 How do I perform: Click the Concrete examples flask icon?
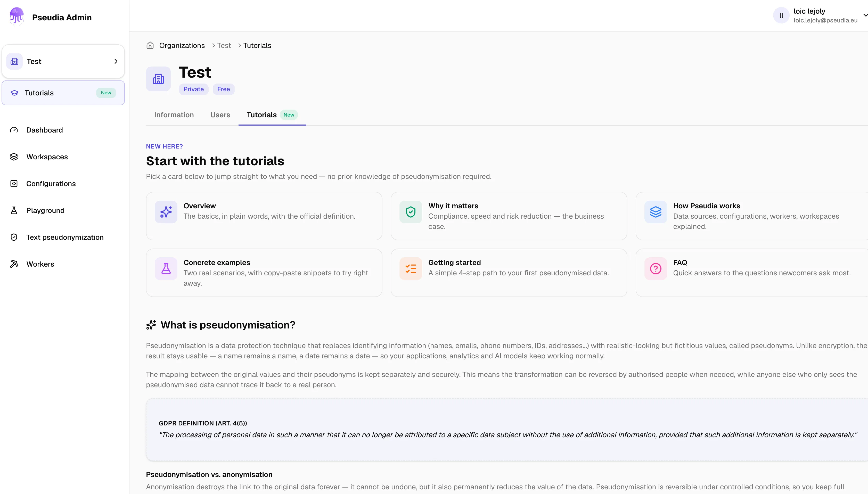click(x=166, y=269)
